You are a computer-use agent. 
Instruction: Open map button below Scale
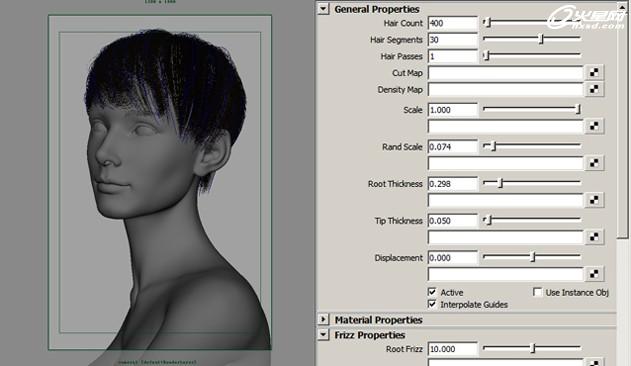(594, 126)
